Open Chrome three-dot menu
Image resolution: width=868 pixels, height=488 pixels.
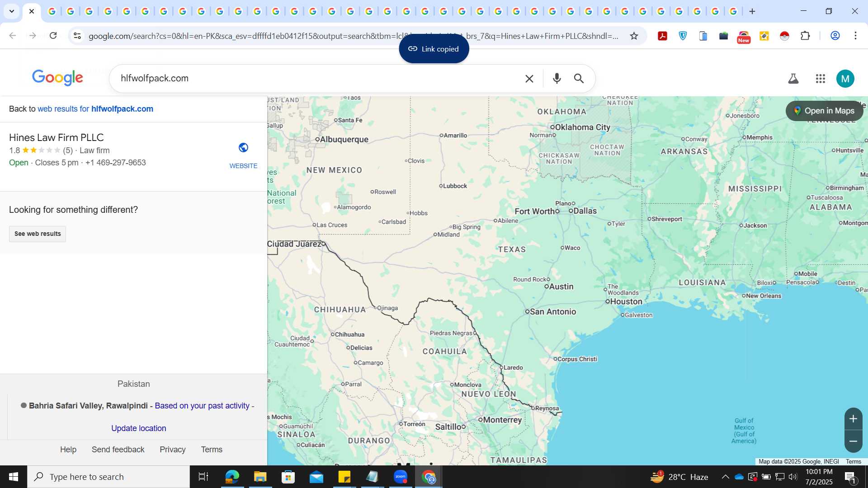click(x=855, y=36)
